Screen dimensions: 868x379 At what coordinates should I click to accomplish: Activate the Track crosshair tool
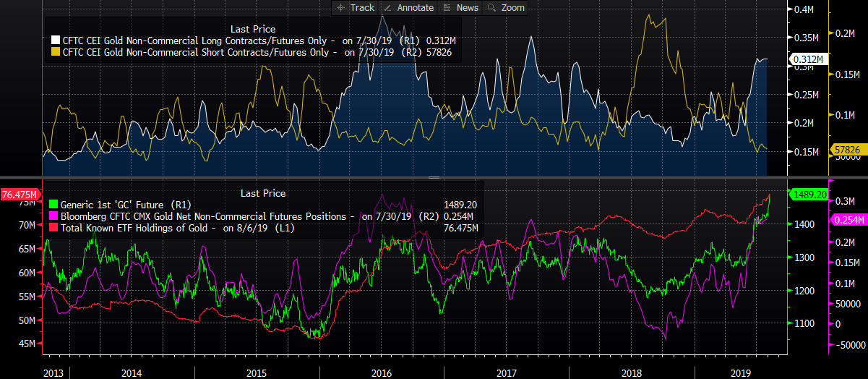(x=355, y=7)
